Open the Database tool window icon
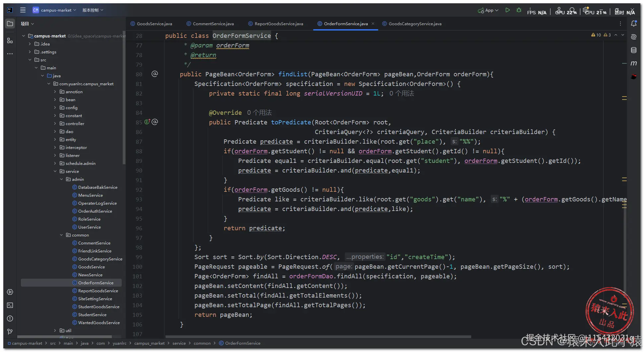 click(634, 50)
